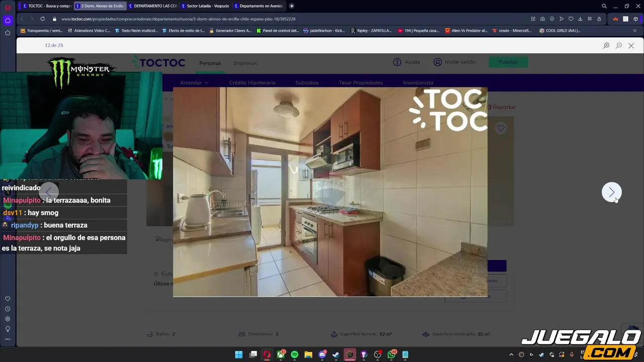The image size is (644, 362).
Task: Select the Personas tab
Action: 210,63
